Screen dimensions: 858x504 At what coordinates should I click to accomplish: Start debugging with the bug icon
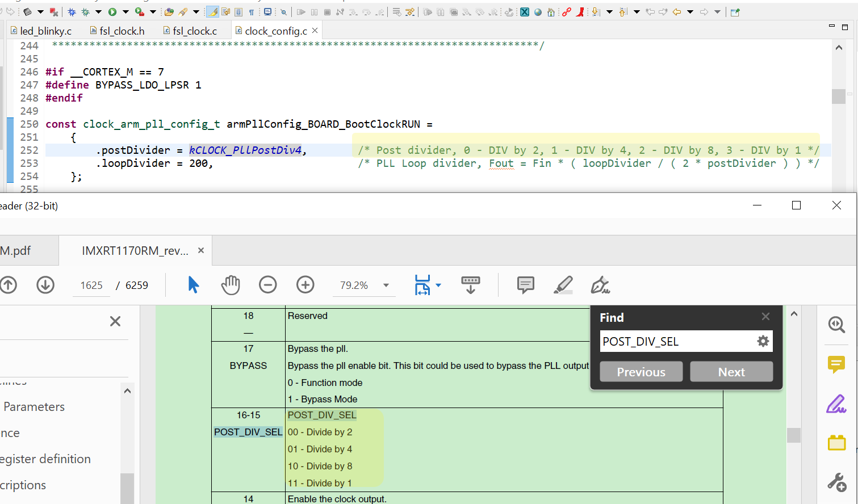coord(71,11)
